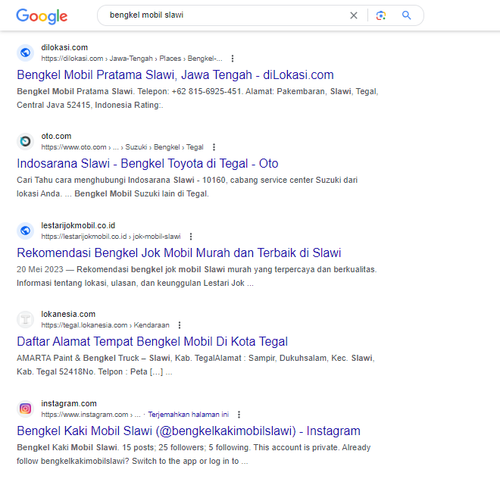500x477 pixels.
Task: Open "Daftar Alamat Tempat Bengkel Mobil Di Kota Tegal"
Action: tap(152, 342)
